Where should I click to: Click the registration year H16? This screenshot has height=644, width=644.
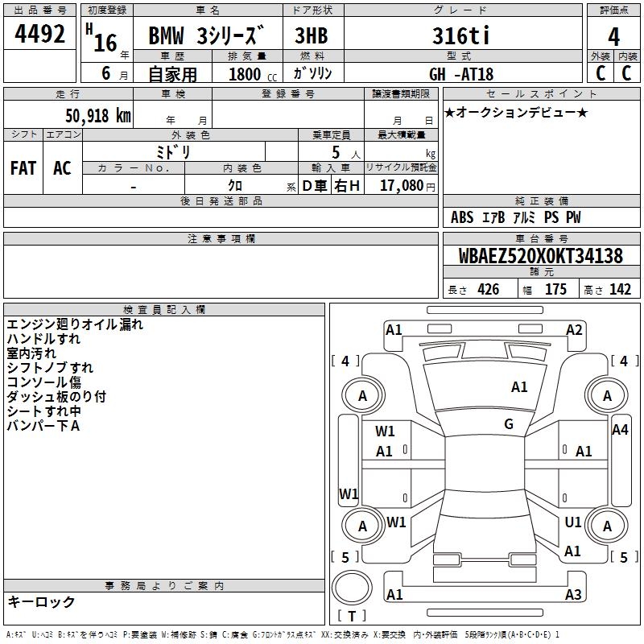tap(102, 38)
